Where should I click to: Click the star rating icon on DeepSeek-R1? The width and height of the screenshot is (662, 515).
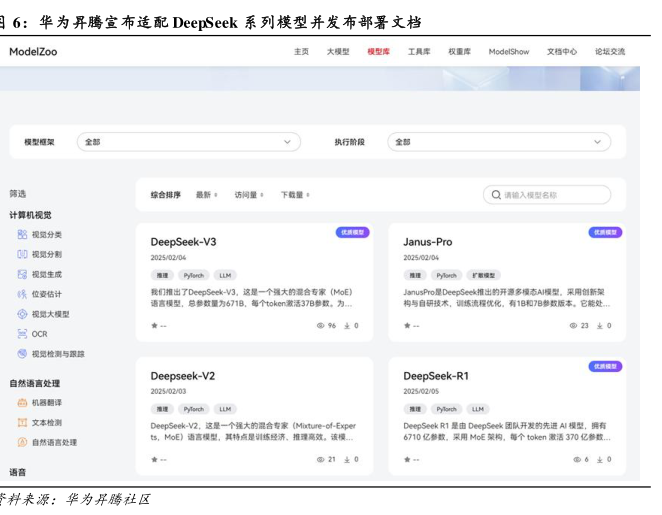click(407, 459)
